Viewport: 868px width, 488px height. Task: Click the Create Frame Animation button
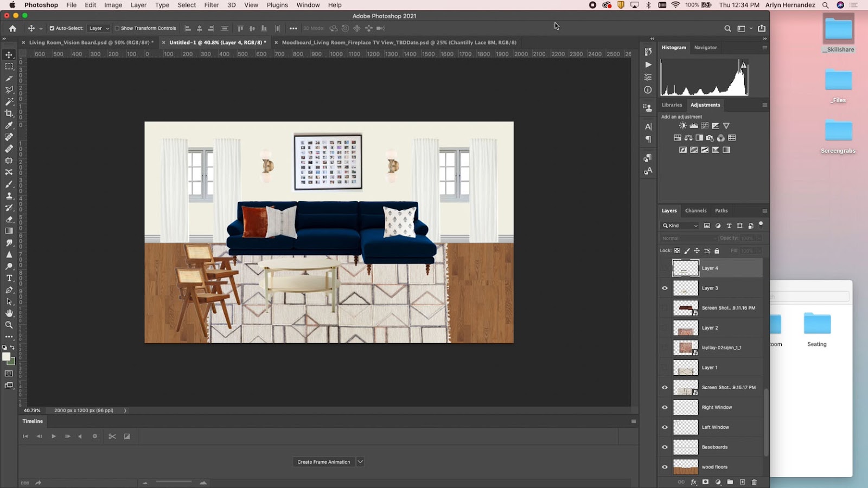click(x=323, y=462)
